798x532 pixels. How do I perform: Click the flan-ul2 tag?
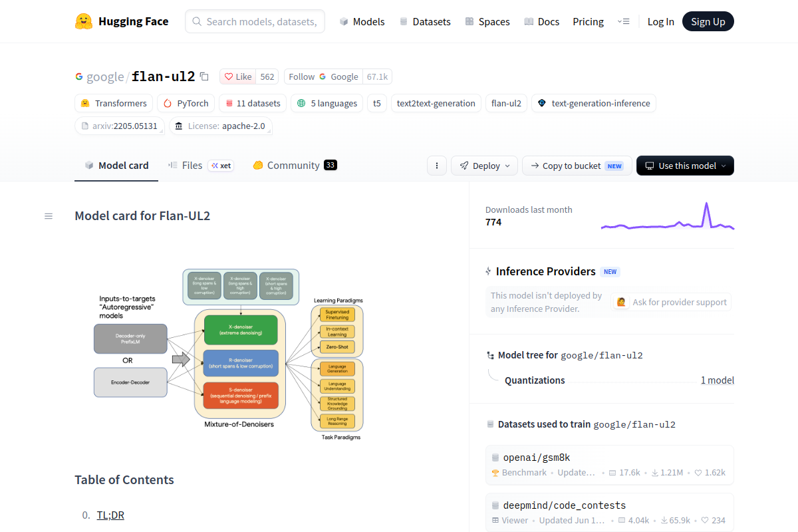pyautogui.click(x=507, y=103)
